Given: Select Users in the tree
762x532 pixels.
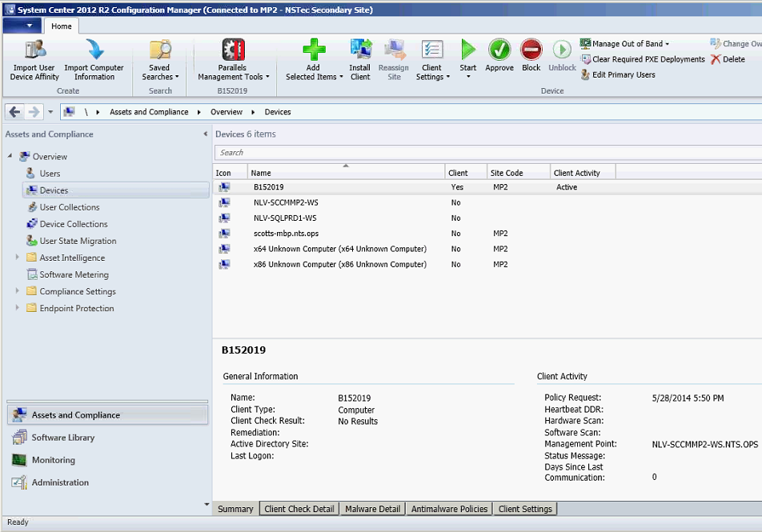Looking at the screenshot, I should (x=50, y=174).
